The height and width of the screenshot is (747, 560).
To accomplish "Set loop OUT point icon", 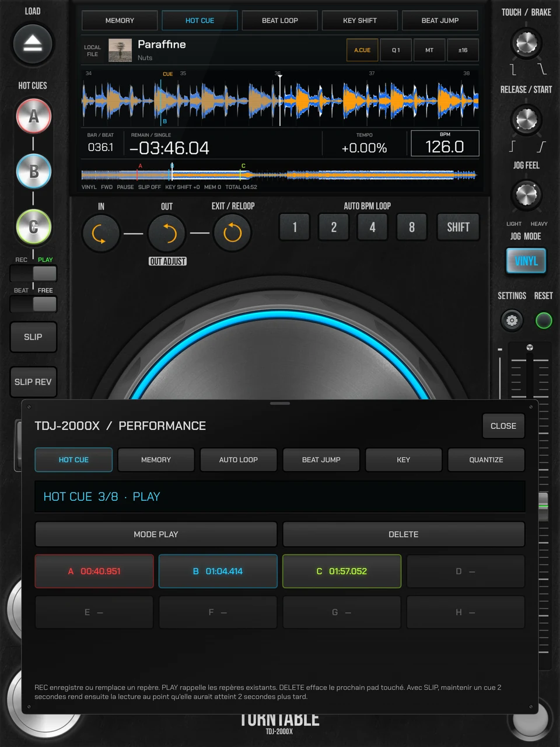I will 167,233.
